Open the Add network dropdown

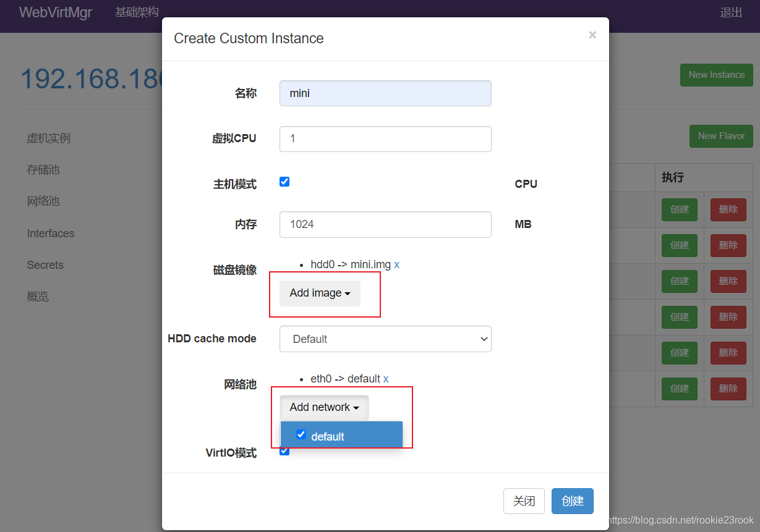pyautogui.click(x=323, y=407)
